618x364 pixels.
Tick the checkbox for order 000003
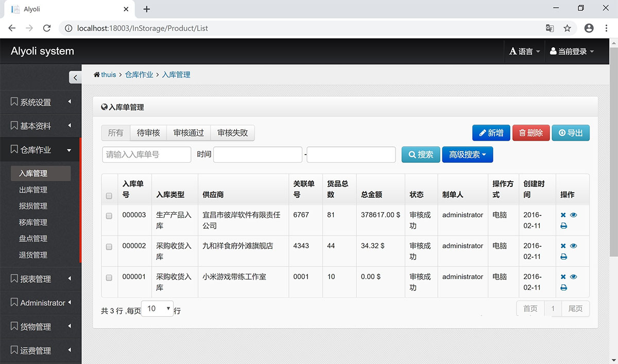pyautogui.click(x=109, y=216)
